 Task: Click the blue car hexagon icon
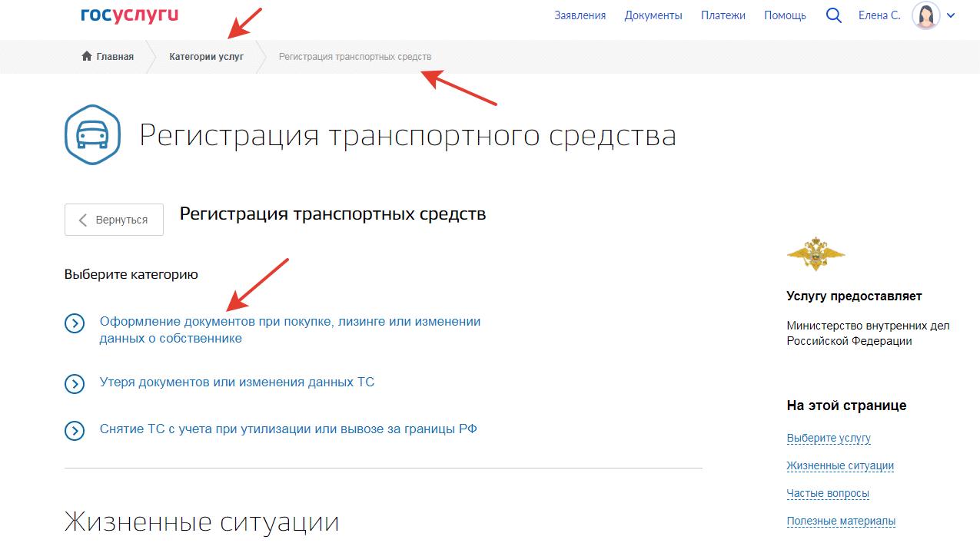click(x=92, y=135)
